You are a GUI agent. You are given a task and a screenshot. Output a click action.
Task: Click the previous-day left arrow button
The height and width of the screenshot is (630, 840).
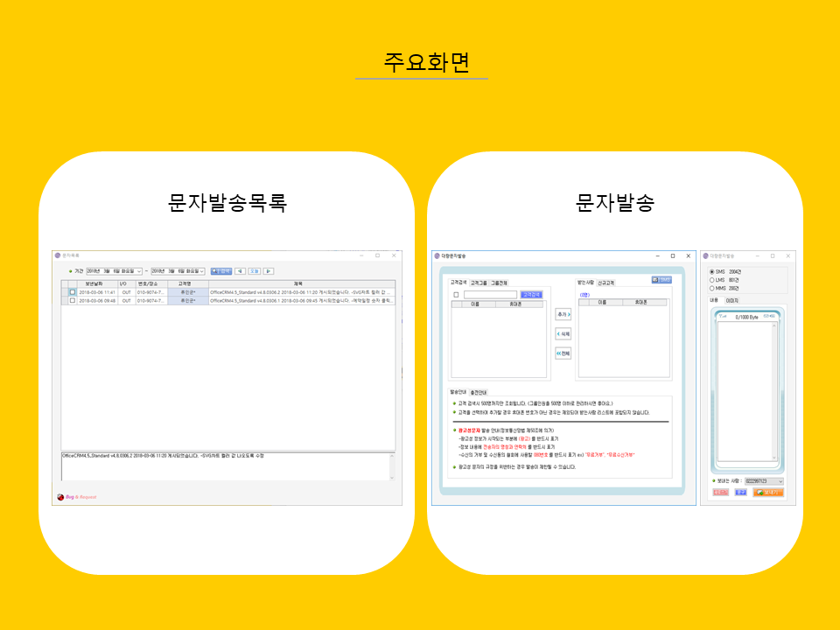pyautogui.click(x=240, y=271)
